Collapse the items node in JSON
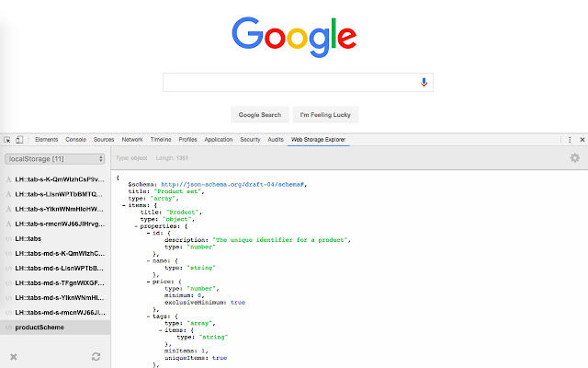 (x=124, y=205)
